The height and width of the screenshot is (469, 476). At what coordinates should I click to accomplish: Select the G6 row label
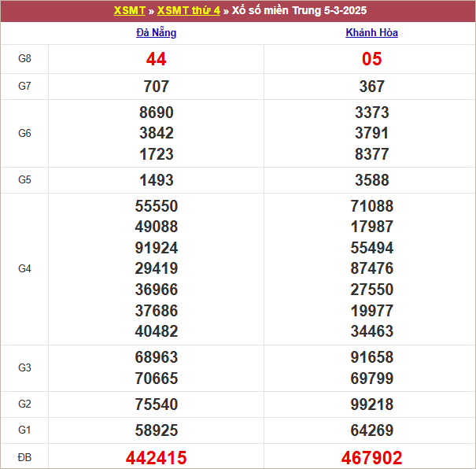(24, 133)
